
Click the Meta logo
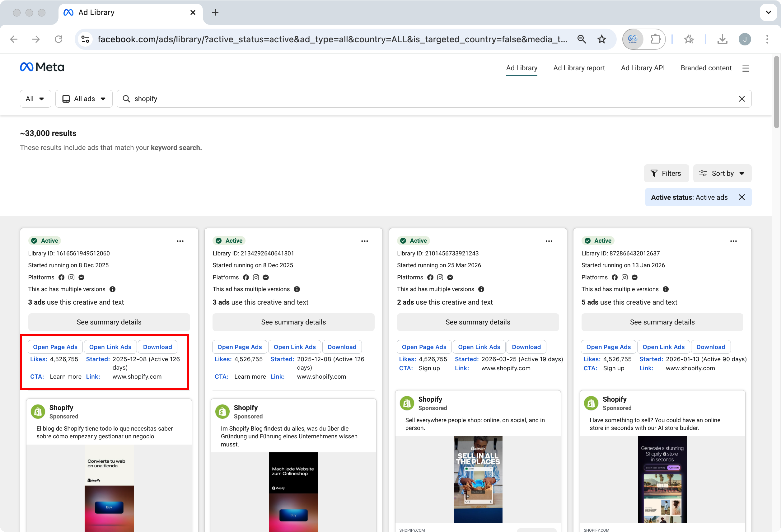pyautogui.click(x=42, y=67)
